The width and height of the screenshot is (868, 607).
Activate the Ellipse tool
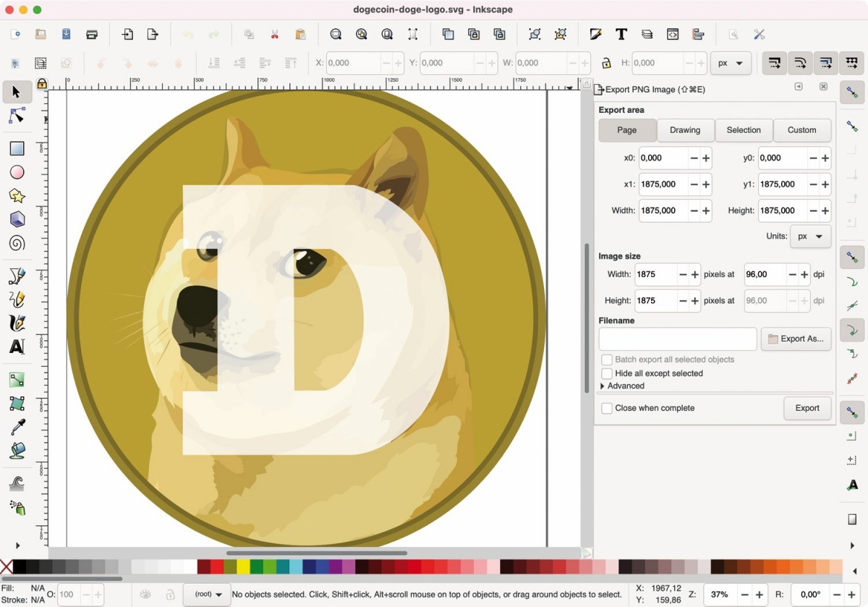tap(17, 172)
